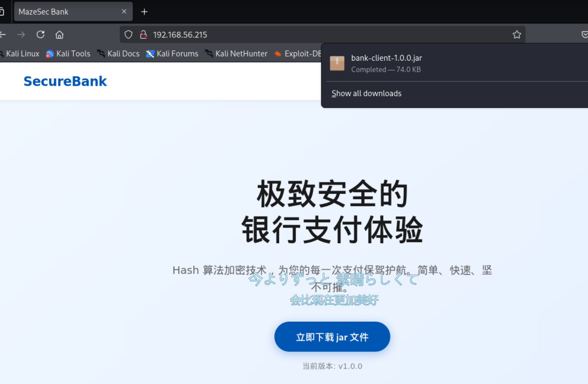Open the Kali Forums bookmark
The width and height of the screenshot is (588, 384).
pos(172,54)
